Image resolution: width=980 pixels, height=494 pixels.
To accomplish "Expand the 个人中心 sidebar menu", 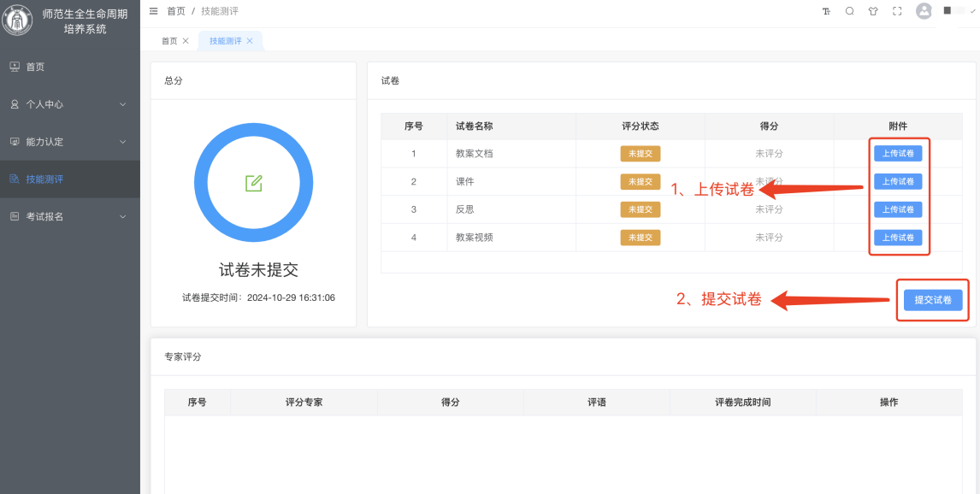I will [x=69, y=104].
